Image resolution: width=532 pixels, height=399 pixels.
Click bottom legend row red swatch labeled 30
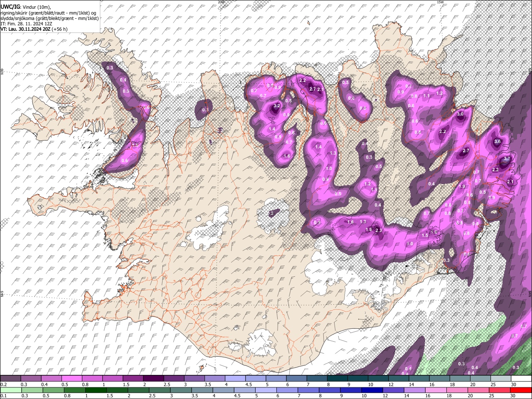[x=521, y=390]
